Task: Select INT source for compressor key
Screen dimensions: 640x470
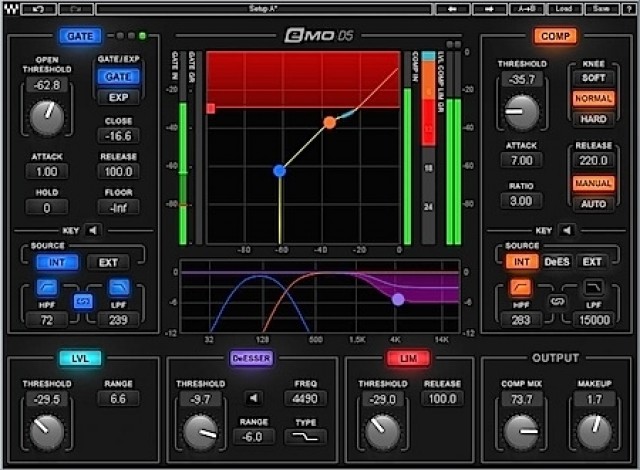Action: 521,262
